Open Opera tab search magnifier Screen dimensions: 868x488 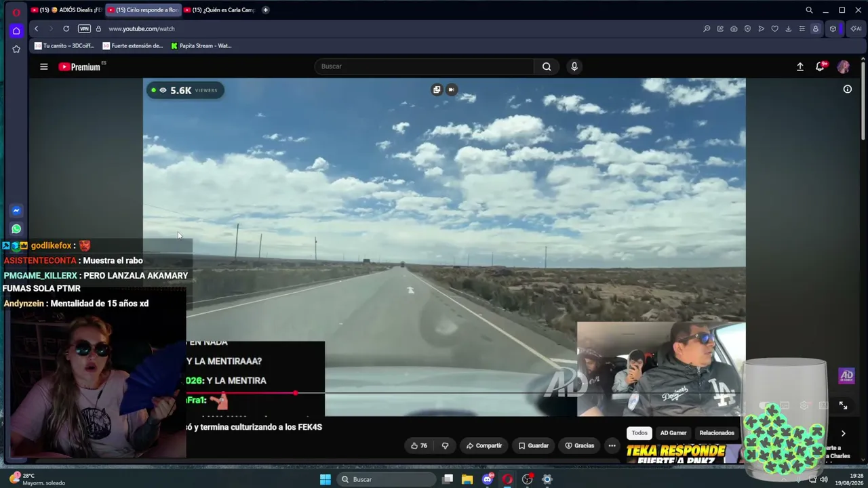(809, 10)
